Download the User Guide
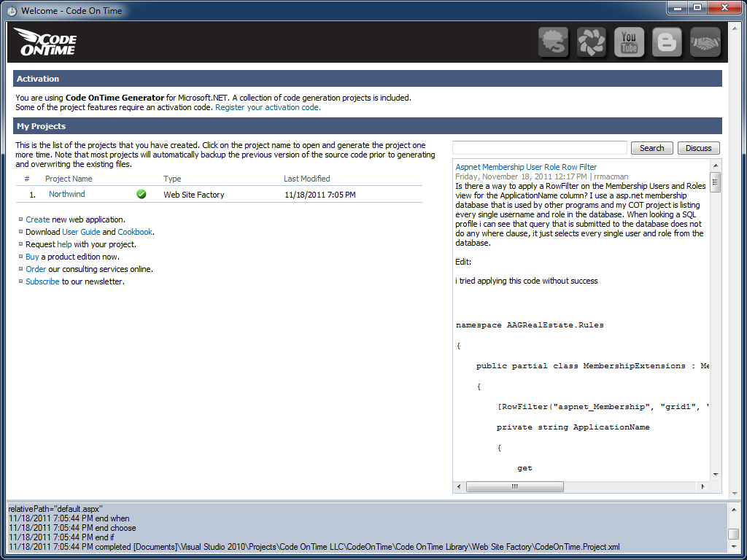This screenshot has height=560, width=747. click(x=81, y=232)
